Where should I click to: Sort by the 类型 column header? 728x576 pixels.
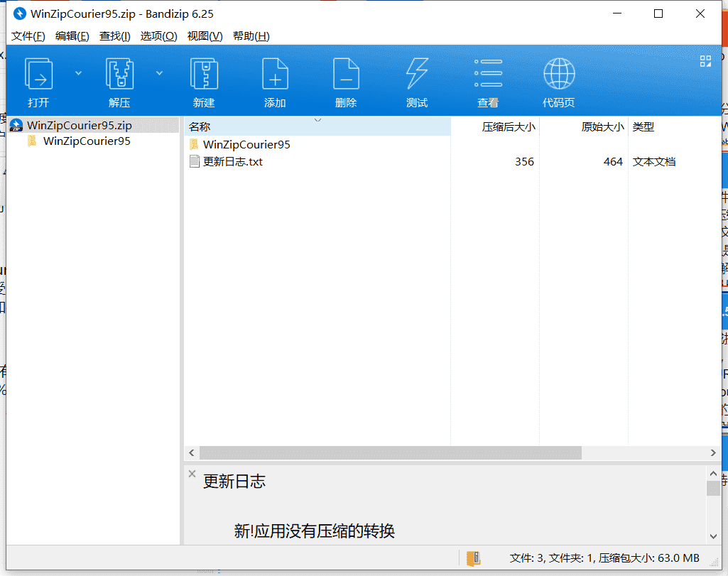(675, 126)
